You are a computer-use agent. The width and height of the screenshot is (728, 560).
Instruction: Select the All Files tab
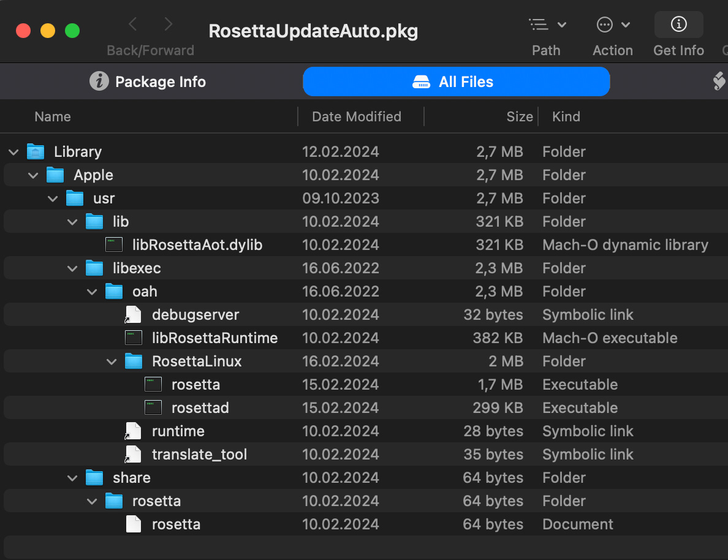tap(456, 82)
